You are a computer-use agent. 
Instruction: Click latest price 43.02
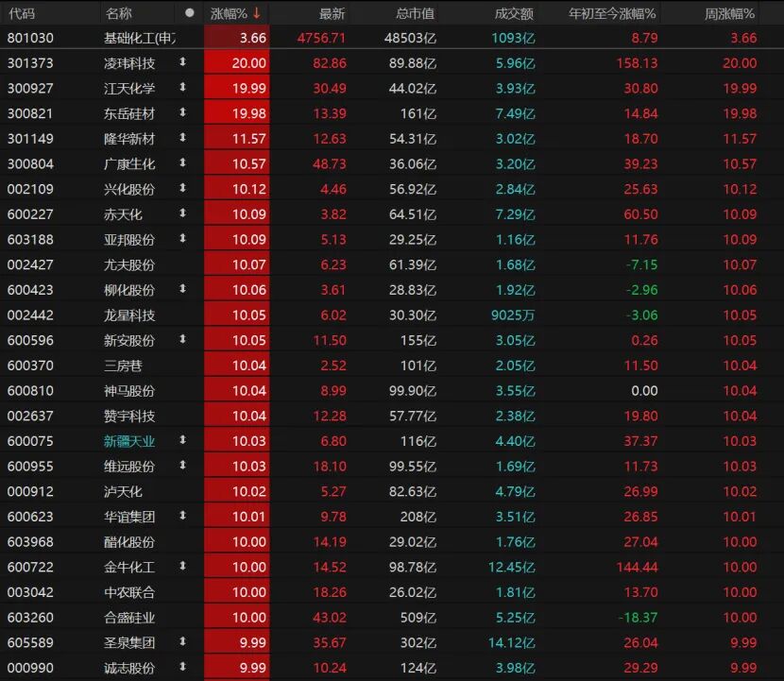pos(330,618)
